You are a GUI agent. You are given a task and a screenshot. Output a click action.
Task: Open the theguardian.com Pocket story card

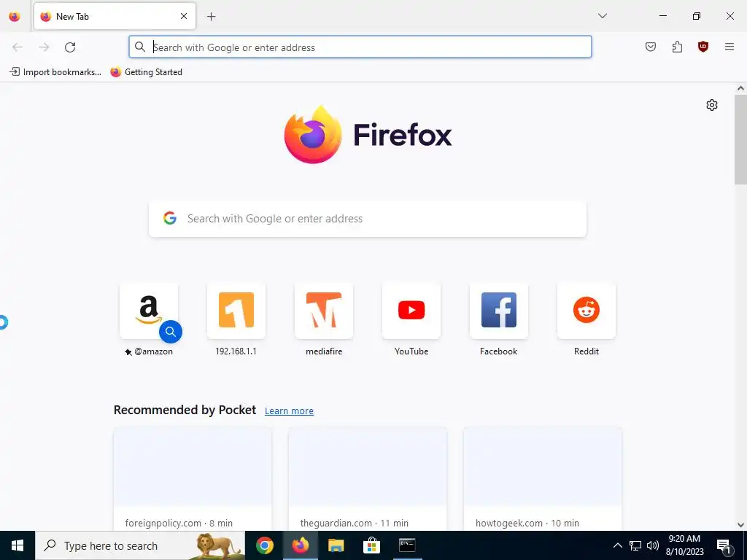(x=368, y=479)
